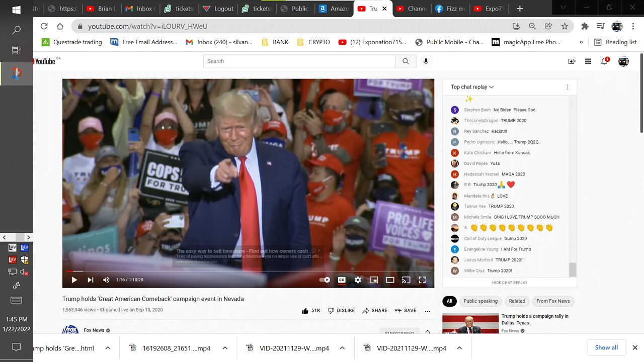Screen dimensions: 644x362
Task: Focus the YouTube search input field
Action: (x=299, y=61)
